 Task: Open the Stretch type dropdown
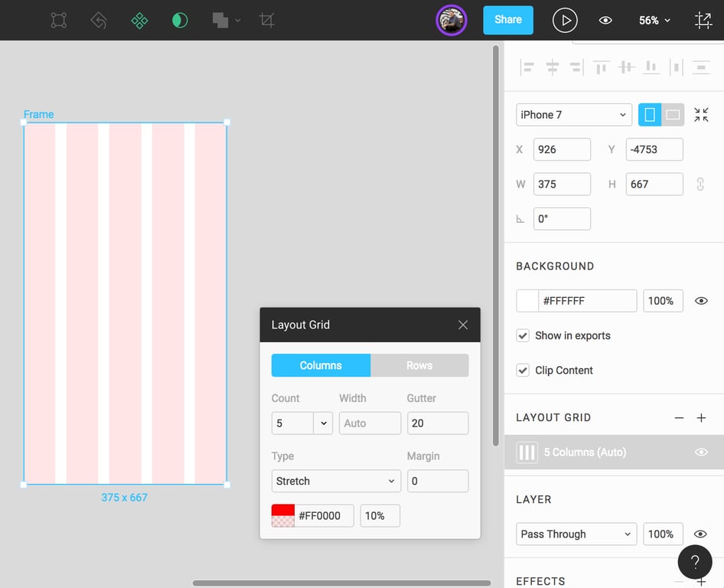336,482
